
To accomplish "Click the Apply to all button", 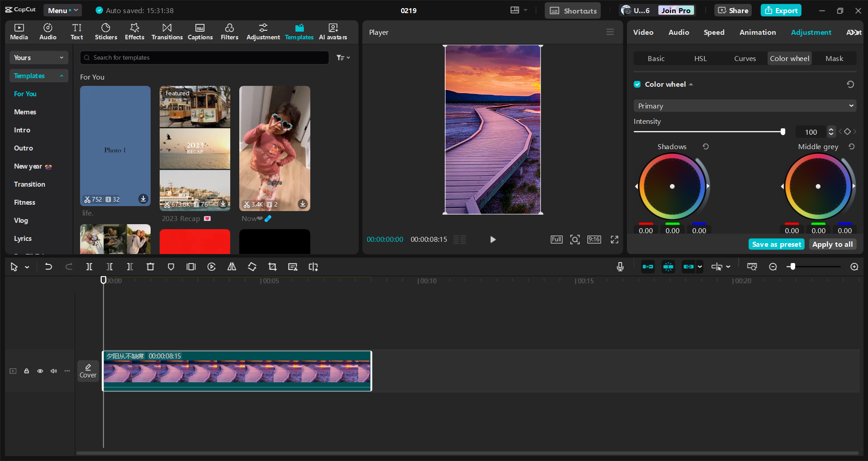I will tap(832, 244).
